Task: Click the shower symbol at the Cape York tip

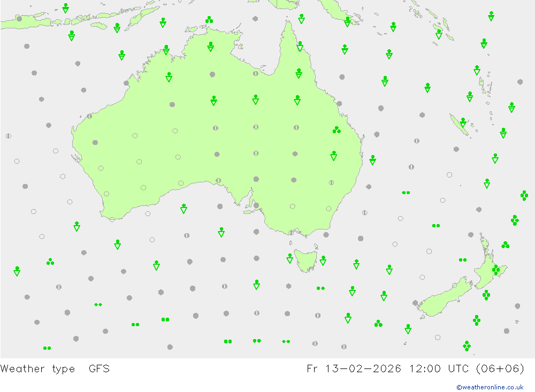Action: pyautogui.click(x=301, y=18)
